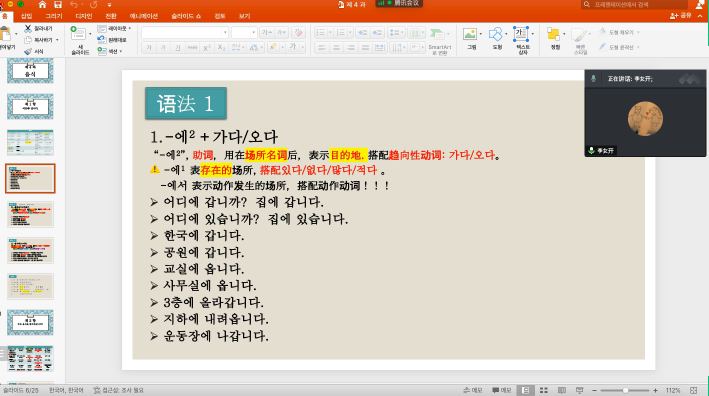
Task: Switch to the 전환 (Transitions) ribbon tab
Action: click(111, 16)
